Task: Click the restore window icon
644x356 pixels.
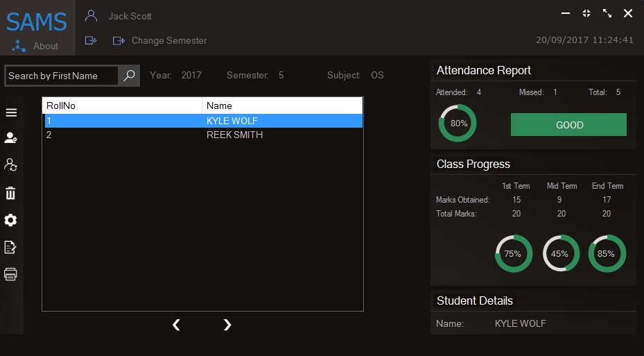Action: pos(586,13)
